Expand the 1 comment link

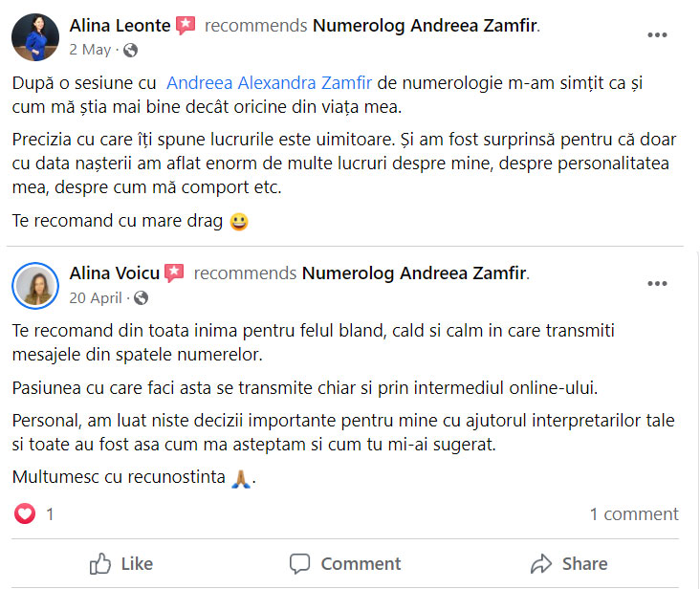[633, 514]
